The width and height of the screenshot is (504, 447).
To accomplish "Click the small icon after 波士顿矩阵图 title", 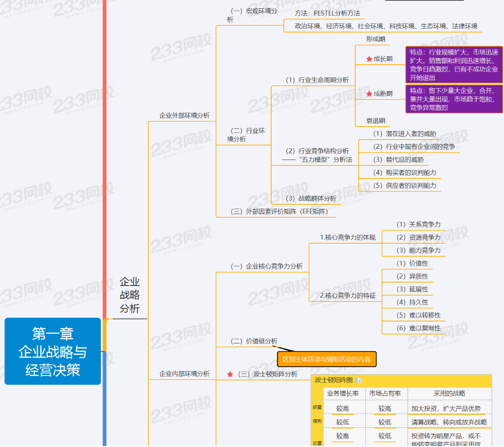I will [x=359, y=380].
